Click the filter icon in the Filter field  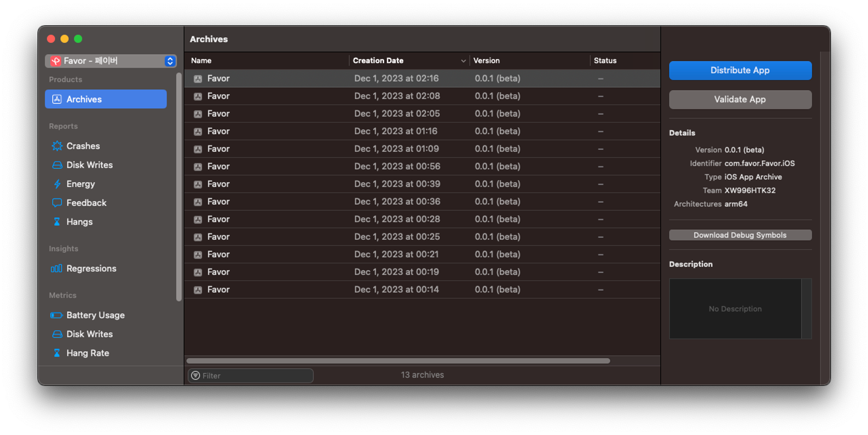click(x=196, y=376)
